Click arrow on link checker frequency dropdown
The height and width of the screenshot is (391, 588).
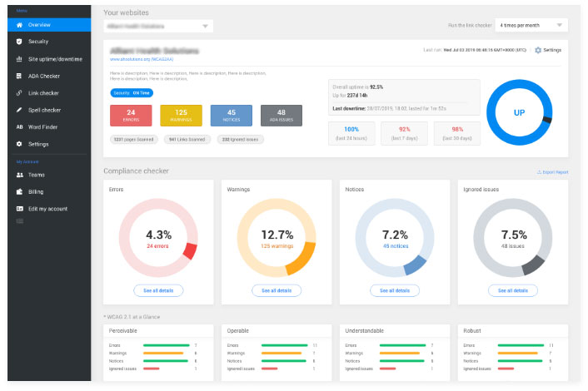click(x=559, y=25)
